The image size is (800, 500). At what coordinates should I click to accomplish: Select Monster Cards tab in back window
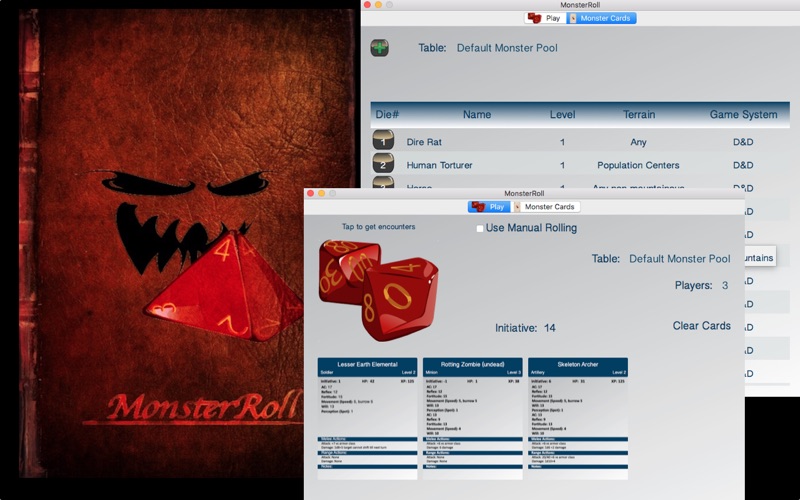pos(602,18)
